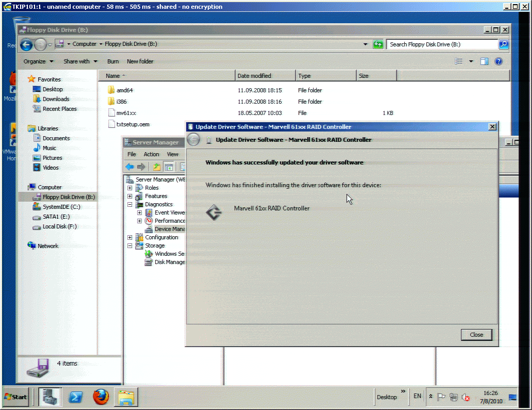Expand the Roles node in Server Manager

click(129, 188)
